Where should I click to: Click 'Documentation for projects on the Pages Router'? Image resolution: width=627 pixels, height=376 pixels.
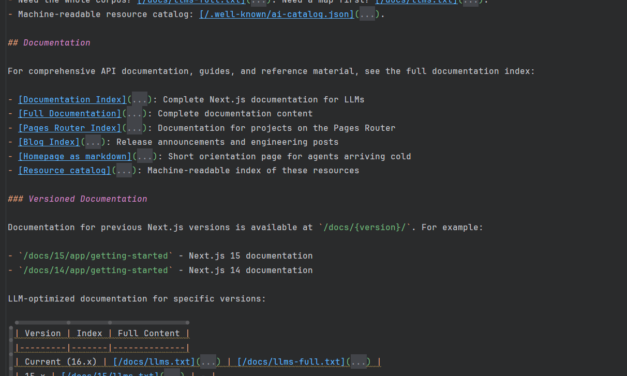(276, 128)
